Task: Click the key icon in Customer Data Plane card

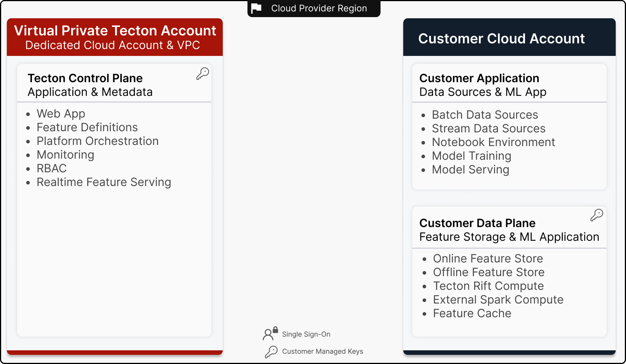Action: pyautogui.click(x=597, y=215)
